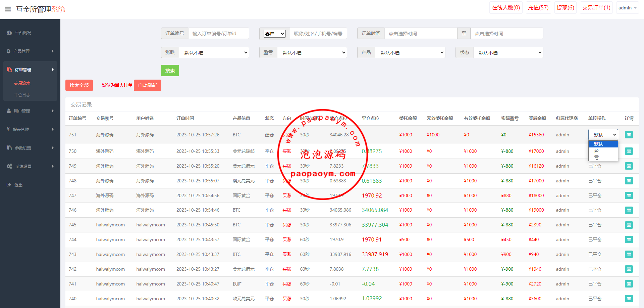Click the 搜索全部 button
644x308 pixels.
click(79, 85)
